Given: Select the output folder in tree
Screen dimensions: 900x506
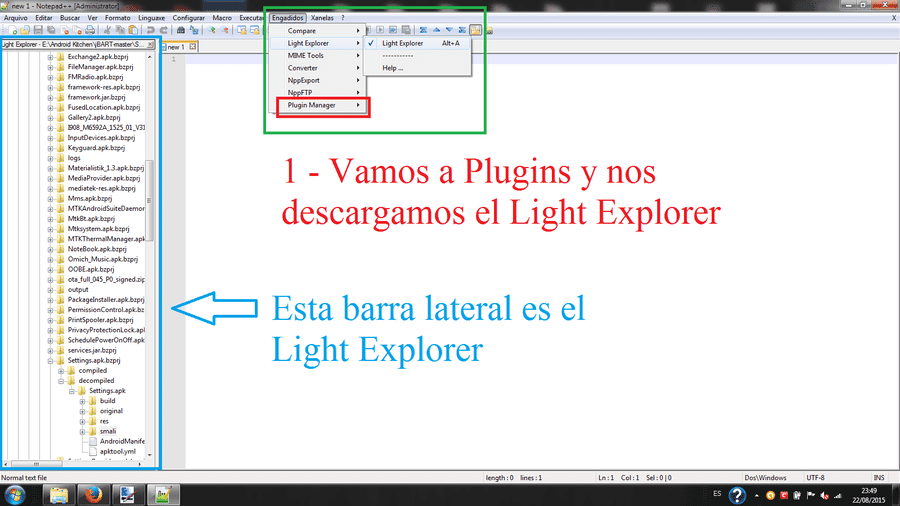Looking at the screenshot, I should pos(78,290).
